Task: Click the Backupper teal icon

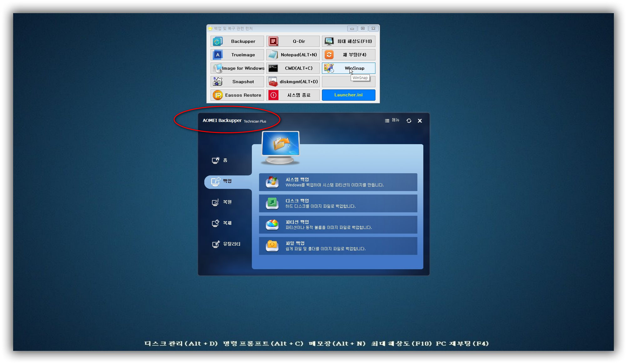Action: [218, 41]
